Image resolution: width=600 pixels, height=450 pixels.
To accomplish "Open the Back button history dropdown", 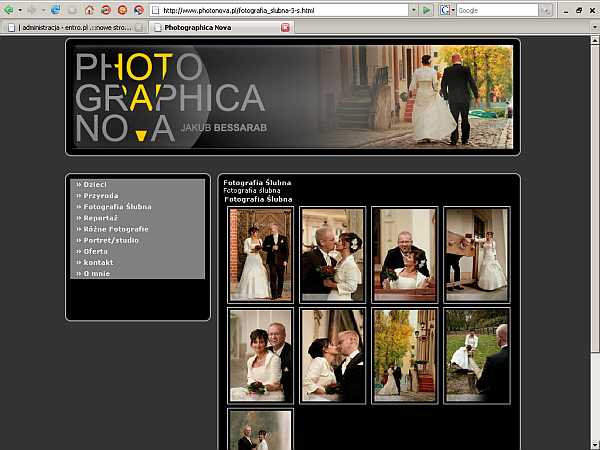I will pyautogui.click(x=20, y=10).
